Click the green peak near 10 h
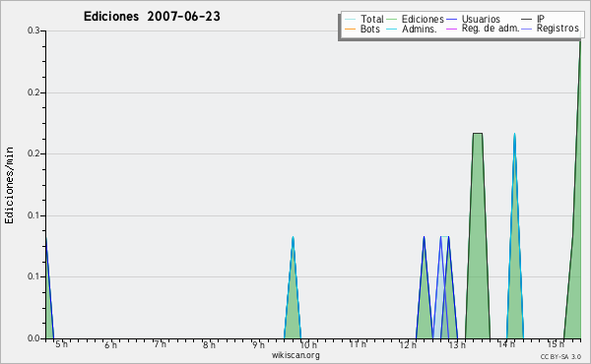The width and height of the screenshot is (591, 364). pyautogui.click(x=293, y=301)
